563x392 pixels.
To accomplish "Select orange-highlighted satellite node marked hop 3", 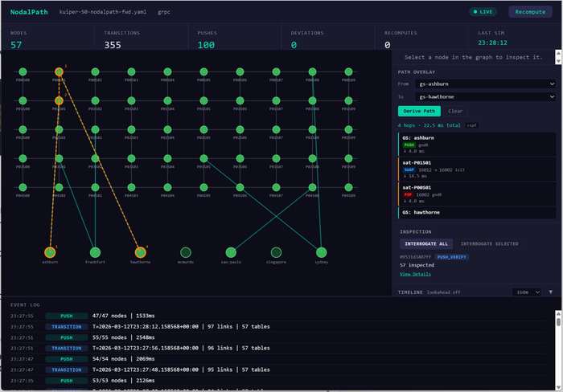I will click(59, 71).
